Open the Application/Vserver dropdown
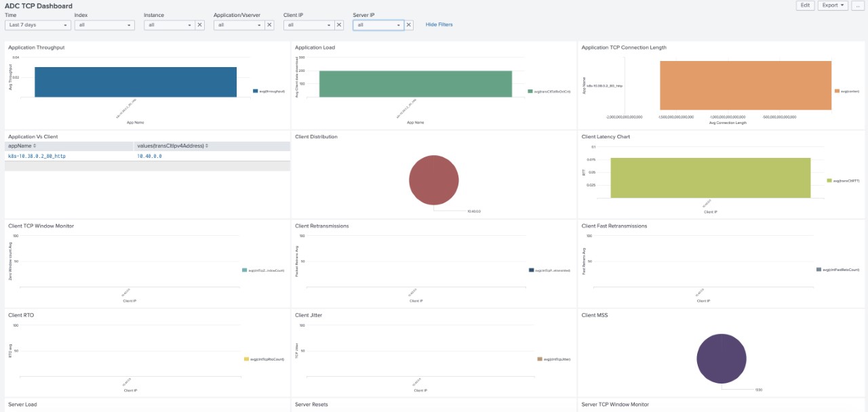868x412 pixels. pyautogui.click(x=239, y=25)
